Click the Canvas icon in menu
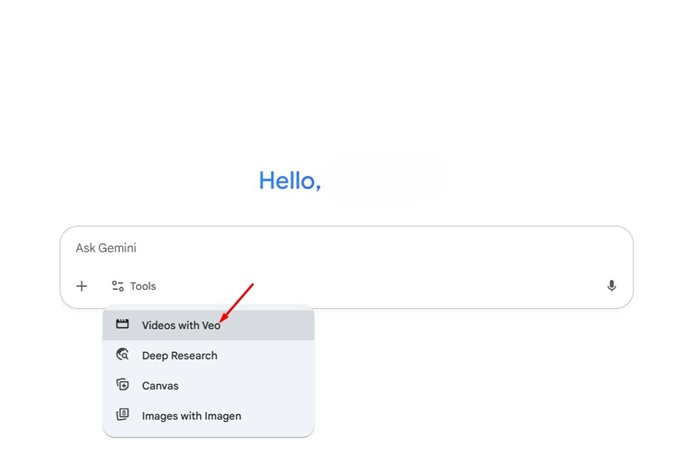The width and height of the screenshot is (700, 461). pyautogui.click(x=122, y=385)
